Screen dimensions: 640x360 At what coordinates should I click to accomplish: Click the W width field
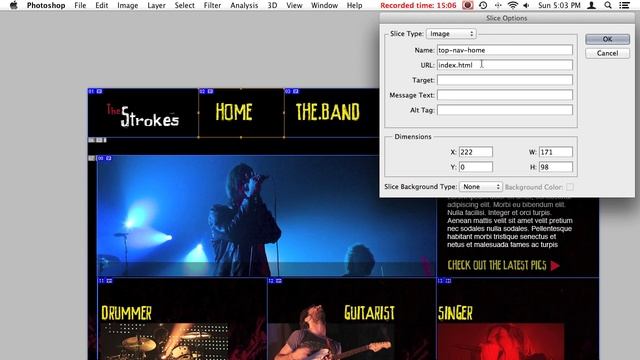click(x=556, y=152)
